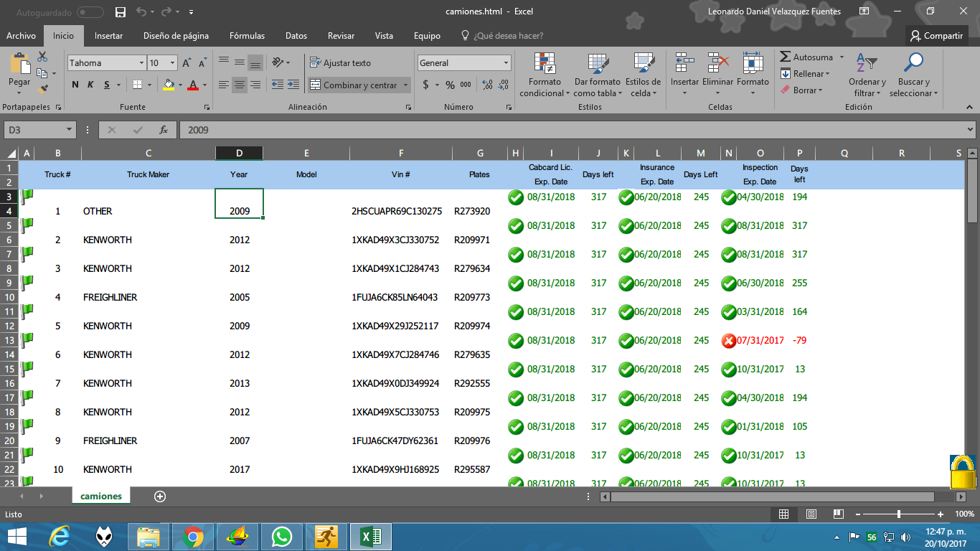Click the Formato cells button
Image resolution: width=980 pixels, height=551 pixels.
[753, 75]
